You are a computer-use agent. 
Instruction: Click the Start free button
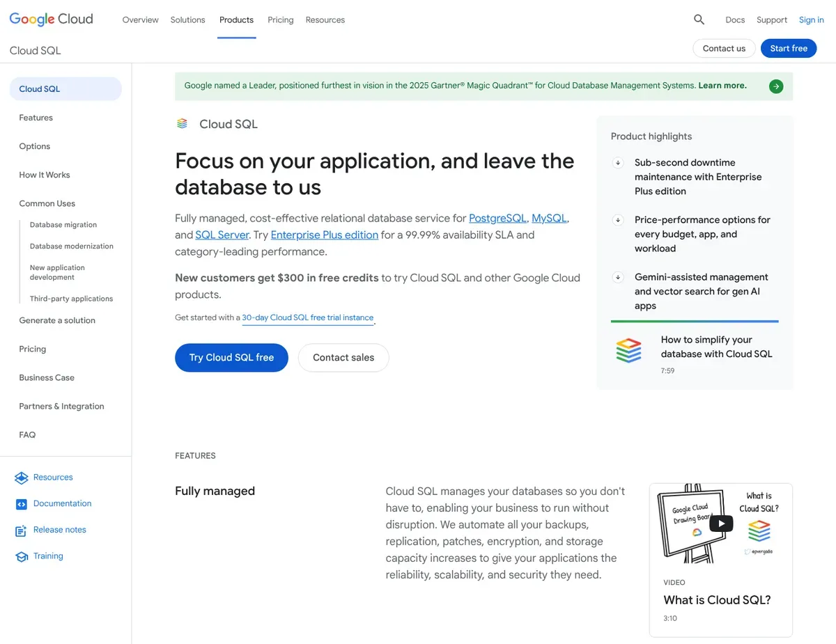[789, 48]
